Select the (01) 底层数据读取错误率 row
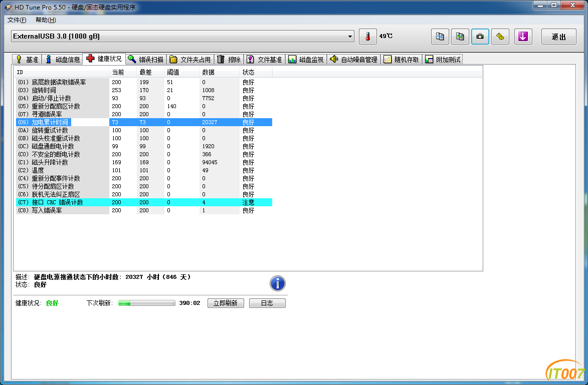 tap(144, 82)
